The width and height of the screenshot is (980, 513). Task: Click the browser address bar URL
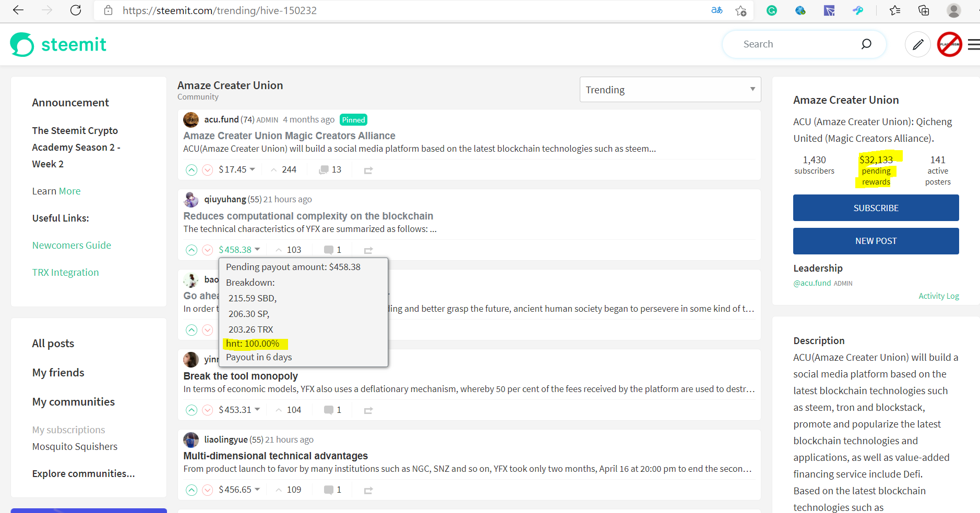220,10
